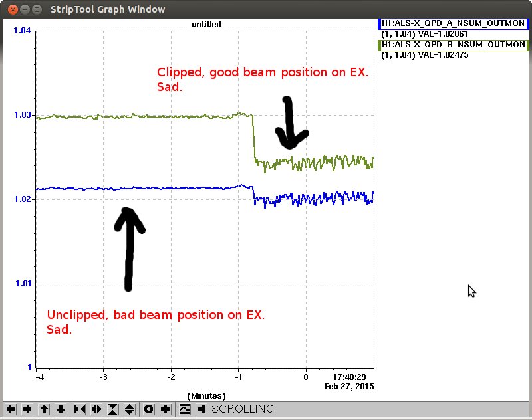Click the Feb 27, 2015 date label
Screen dimensions: 532x420
349,387
